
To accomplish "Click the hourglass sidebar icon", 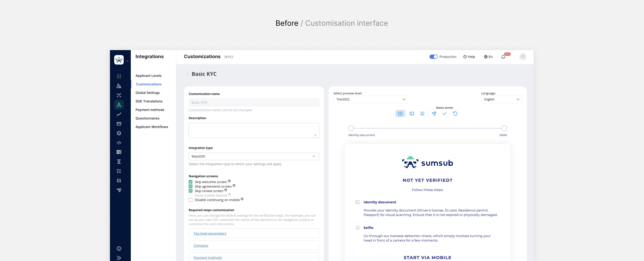I will [x=119, y=162].
